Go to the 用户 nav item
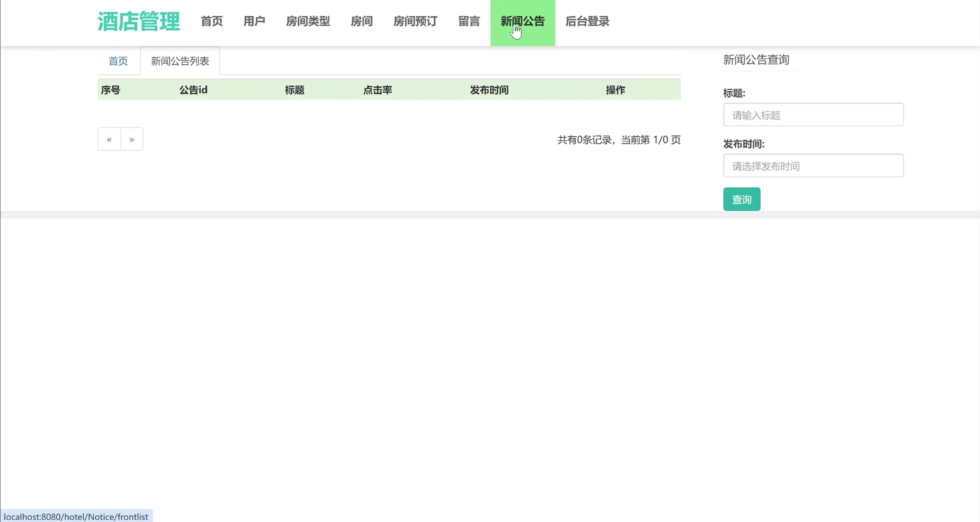Screen dimensions: 980x522 coord(254,21)
